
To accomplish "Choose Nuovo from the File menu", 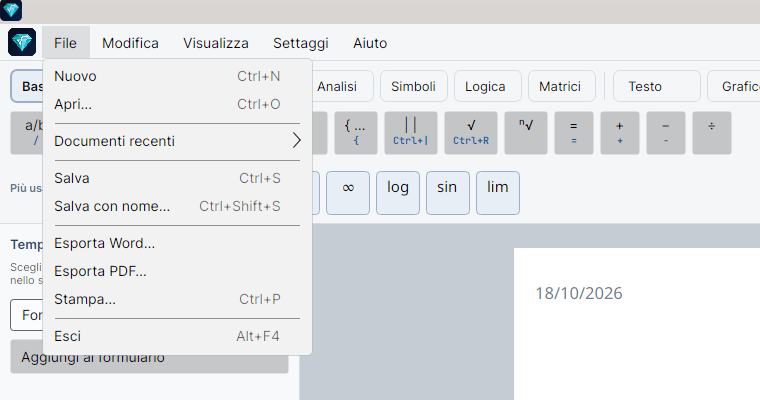I will tap(177, 76).
